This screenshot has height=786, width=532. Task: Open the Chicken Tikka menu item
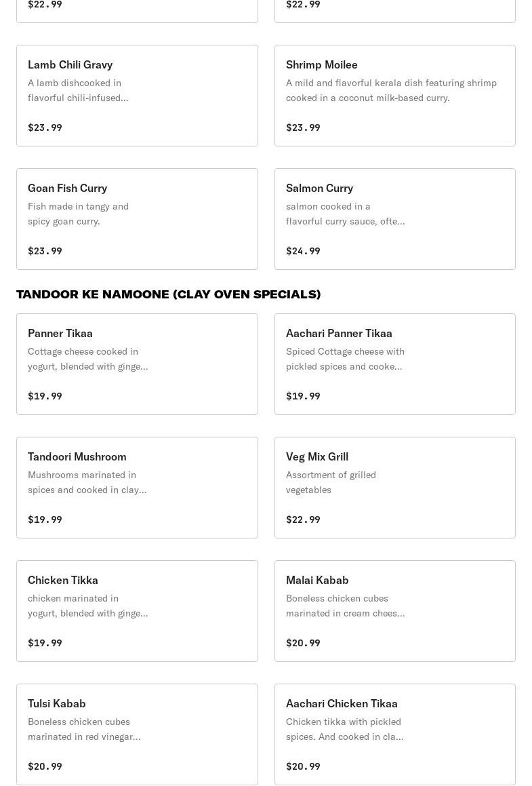coord(137,611)
